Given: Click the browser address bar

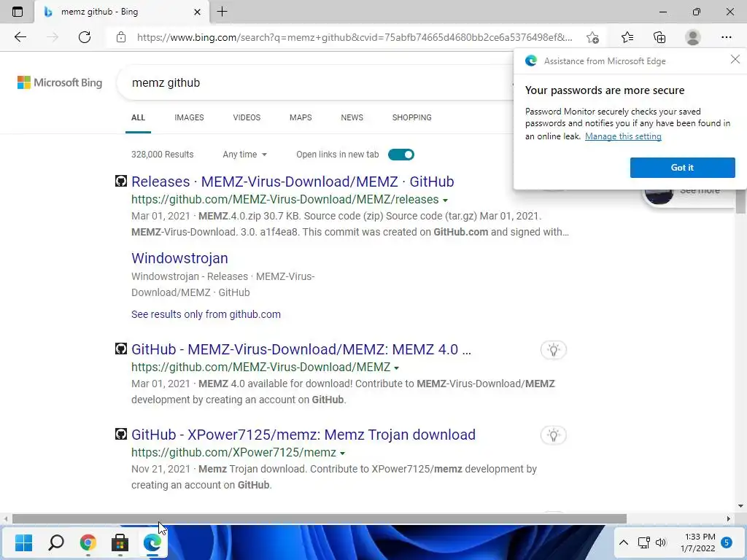Looking at the screenshot, I should (x=355, y=37).
